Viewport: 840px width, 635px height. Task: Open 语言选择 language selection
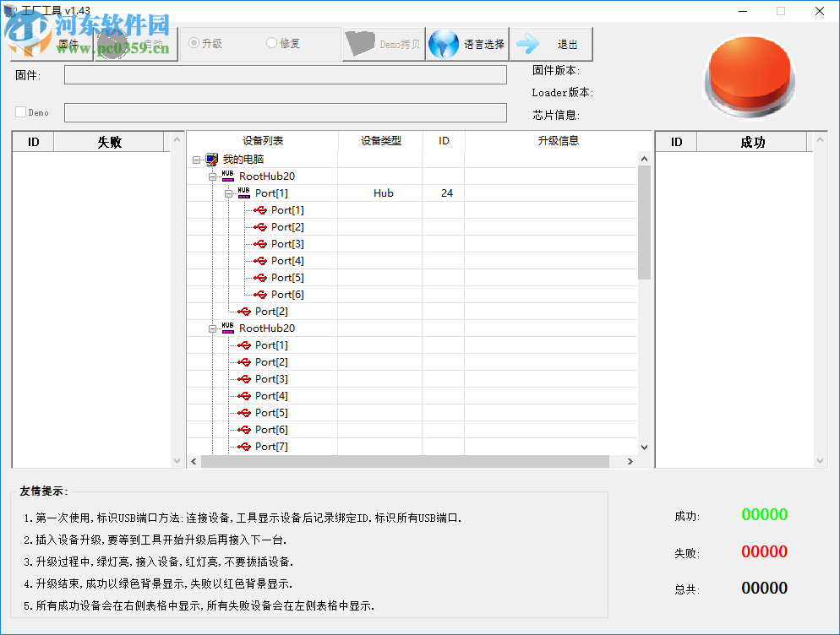(x=467, y=44)
